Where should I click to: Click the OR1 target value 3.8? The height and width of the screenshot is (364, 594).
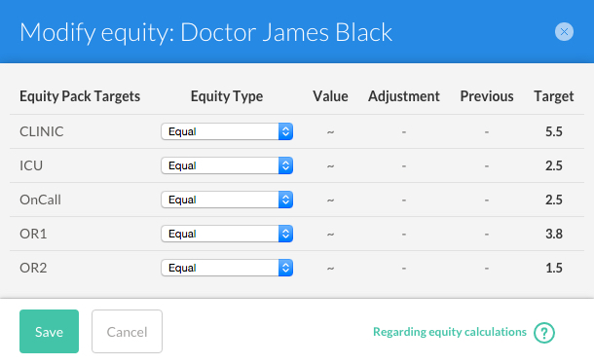[x=554, y=234]
